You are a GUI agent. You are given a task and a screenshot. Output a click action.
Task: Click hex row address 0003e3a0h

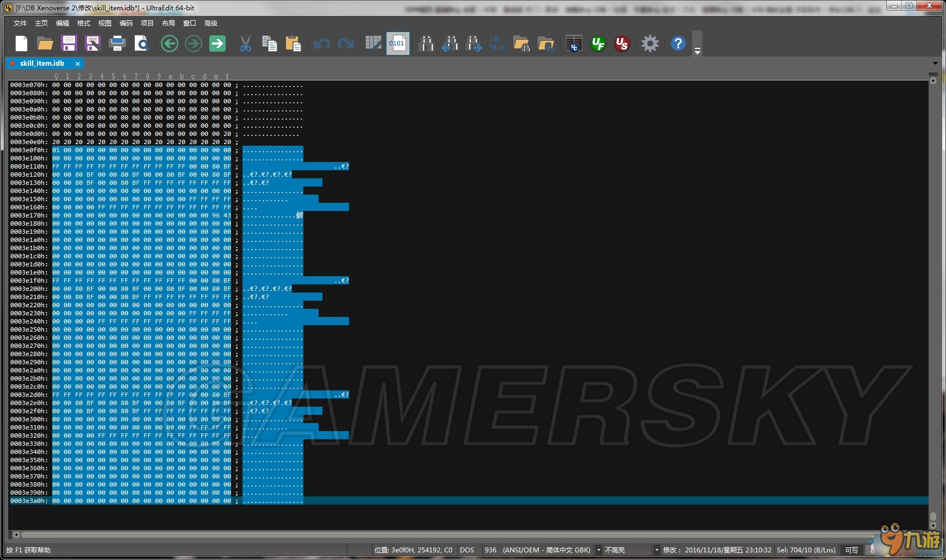point(29,501)
